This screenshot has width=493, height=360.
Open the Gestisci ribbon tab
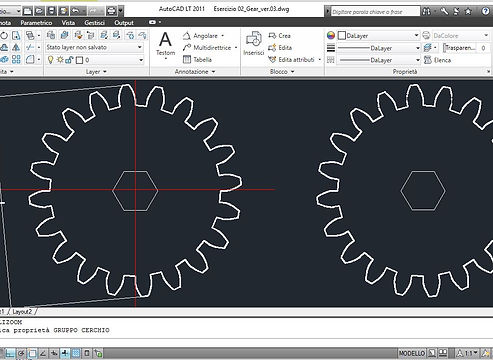tap(95, 23)
